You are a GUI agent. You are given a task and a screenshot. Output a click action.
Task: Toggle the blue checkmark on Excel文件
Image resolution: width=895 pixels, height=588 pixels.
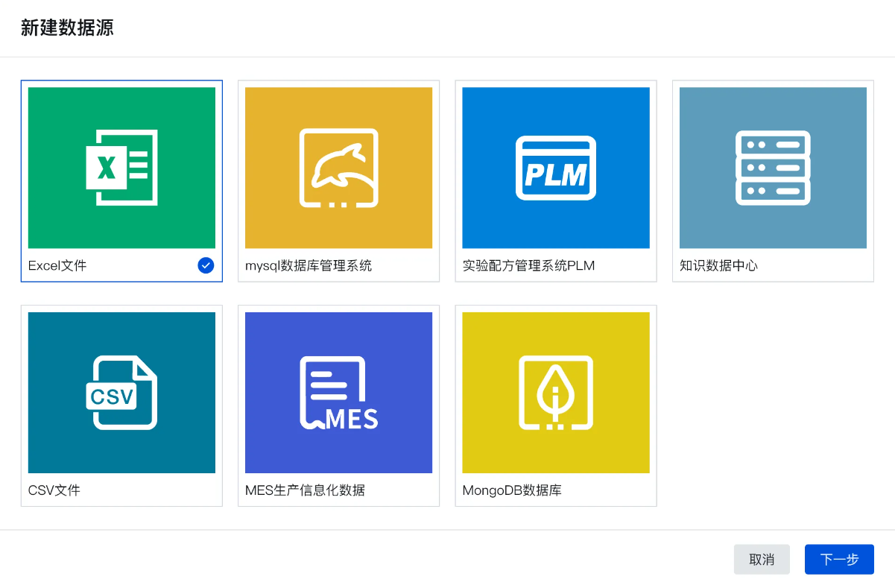coord(206,265)
